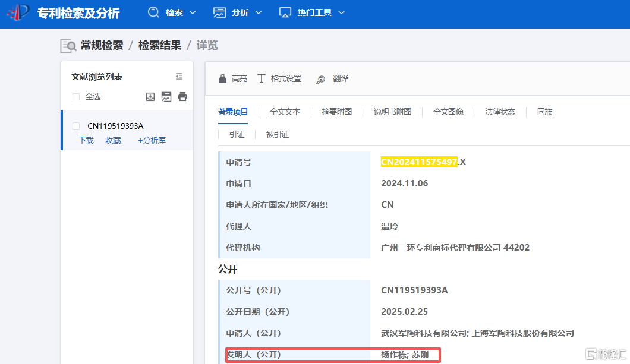
Task: Click the 常规检索 breadcrumb search icon
Action: click(x=68, y=46)
